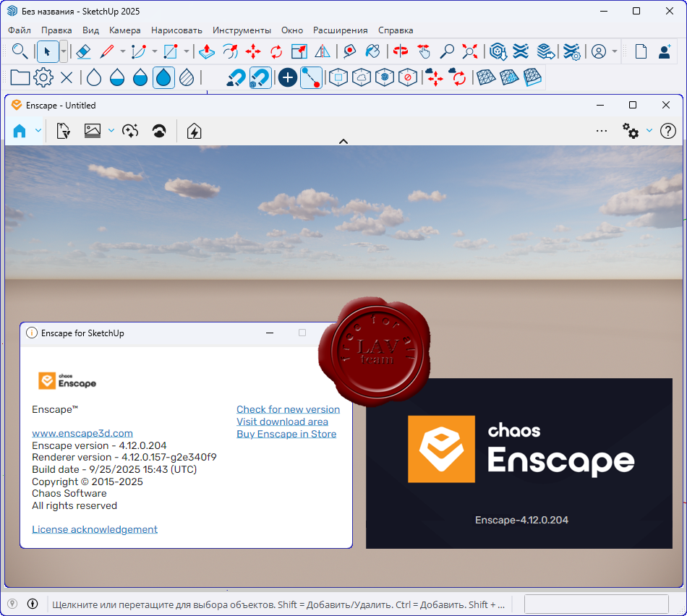The width and height of the screenshot is (687, 616).
Task: Click the Orbit camera tool
Action: click(x=401, y=51)
